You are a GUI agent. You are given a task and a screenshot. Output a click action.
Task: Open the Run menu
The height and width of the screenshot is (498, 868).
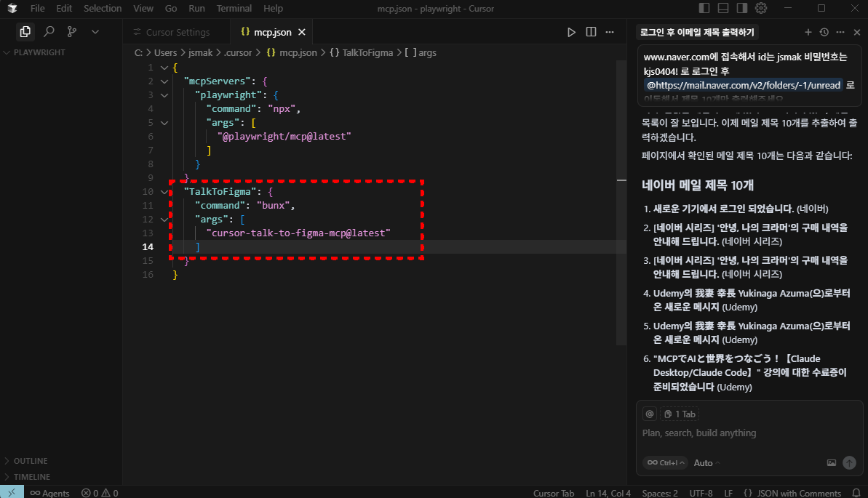pos(196,8)
